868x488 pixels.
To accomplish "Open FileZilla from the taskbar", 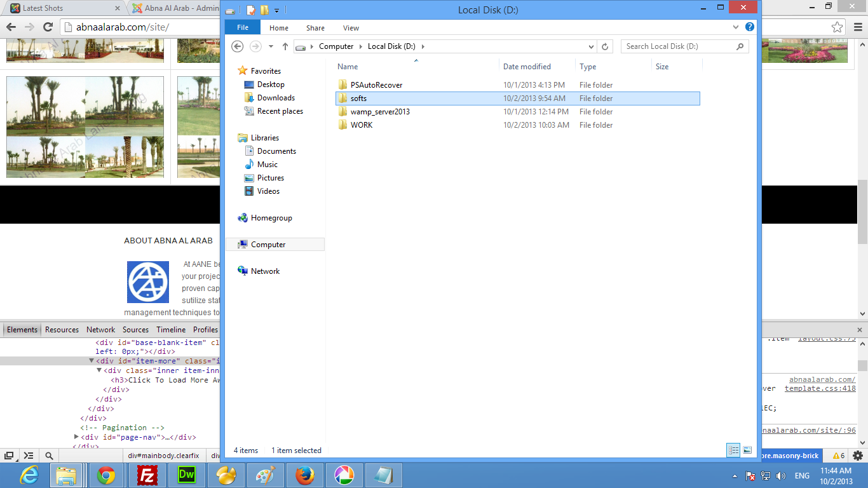I will tap(147, 475).
